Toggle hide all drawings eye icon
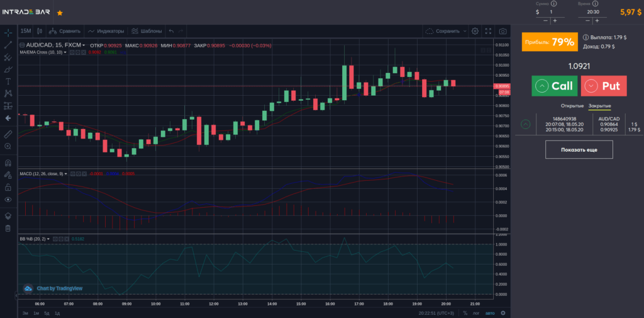This screenshot has height=318, width=644. coord(8,199)
